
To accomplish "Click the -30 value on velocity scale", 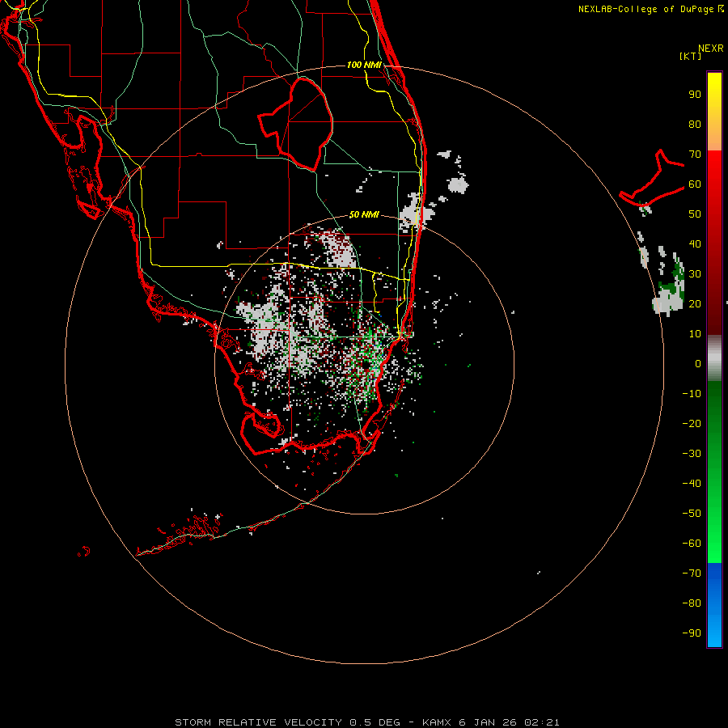I will pos(692,454).
